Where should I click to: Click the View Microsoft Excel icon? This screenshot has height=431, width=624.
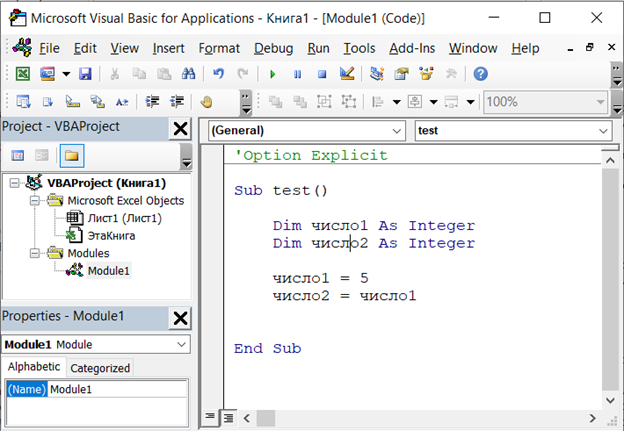(23, 74)
